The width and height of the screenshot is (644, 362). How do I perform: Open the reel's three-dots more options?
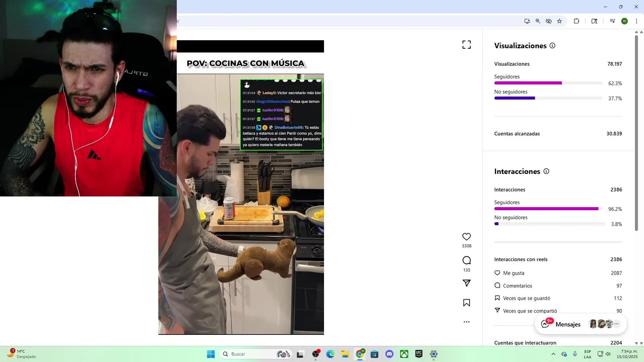466,322
